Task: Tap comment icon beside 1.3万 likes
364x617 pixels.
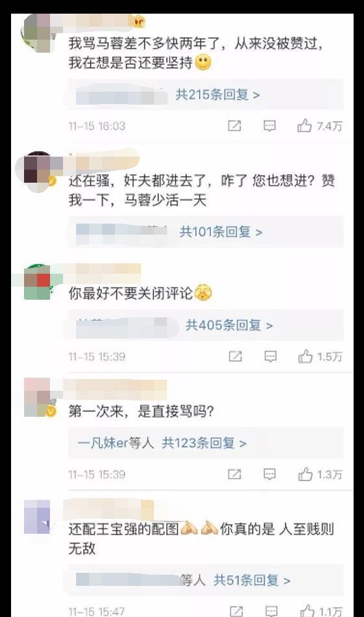Action: pyautogui.click(x=270, y=474)
